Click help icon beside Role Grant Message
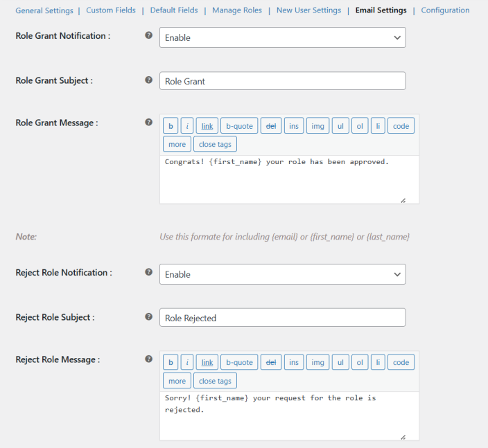Screen dimensions: 488x448 (x=149, y=122)
